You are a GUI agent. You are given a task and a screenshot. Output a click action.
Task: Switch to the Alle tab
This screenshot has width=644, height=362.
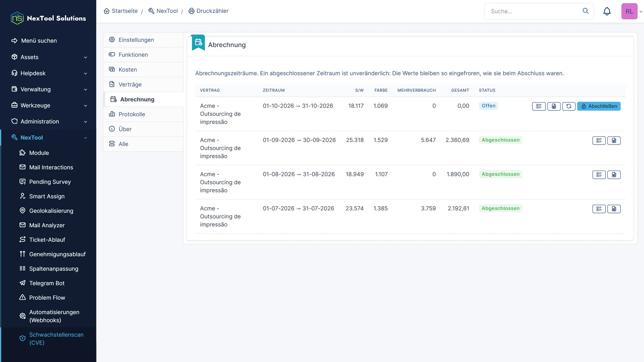pyautogui.click(x=143, y=144)
